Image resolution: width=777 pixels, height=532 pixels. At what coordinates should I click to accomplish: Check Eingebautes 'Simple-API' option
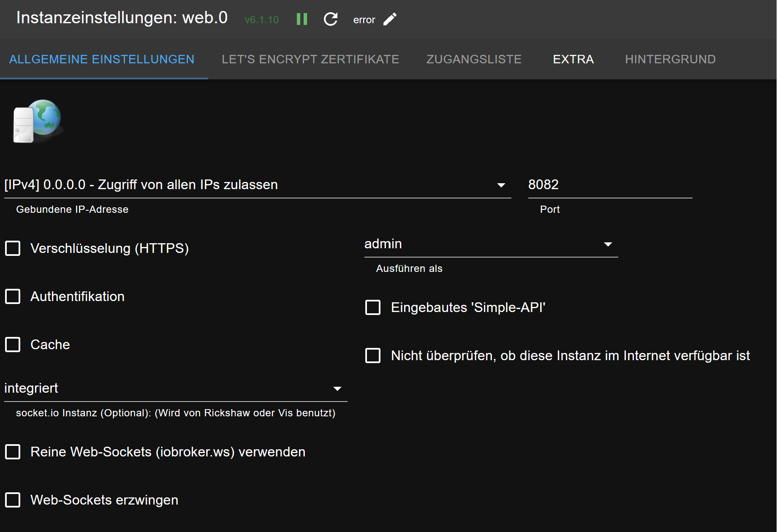pyautogui.click(x=373, y=307)
